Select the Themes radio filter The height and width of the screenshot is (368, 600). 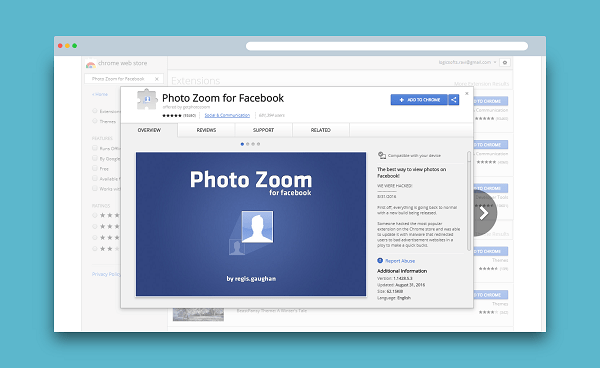(x=95, y=121)
